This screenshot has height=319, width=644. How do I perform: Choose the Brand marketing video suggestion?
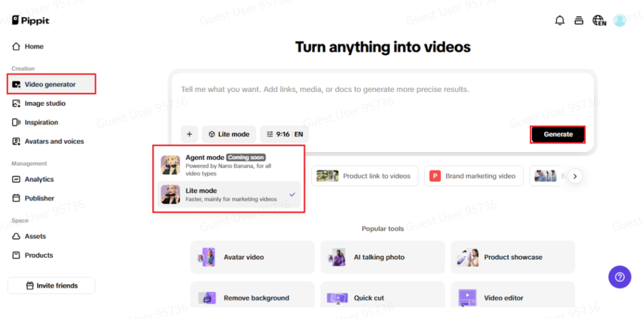point(473,176)
